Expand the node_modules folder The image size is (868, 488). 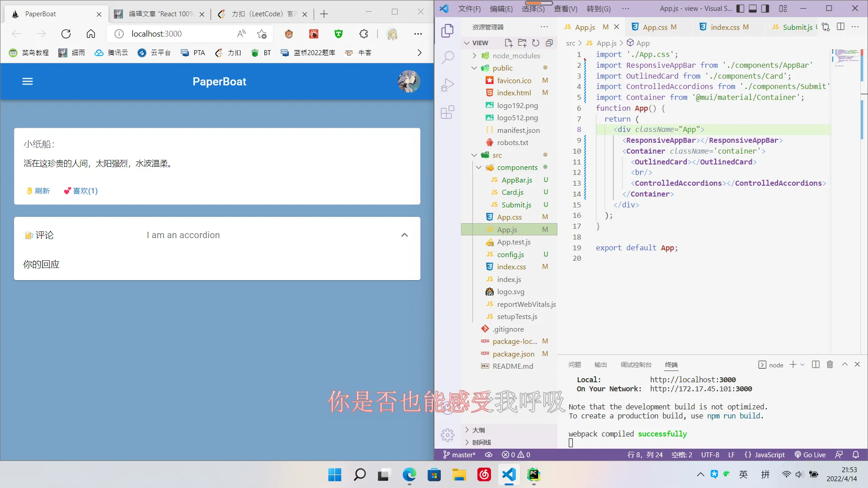tap(474, 56)
